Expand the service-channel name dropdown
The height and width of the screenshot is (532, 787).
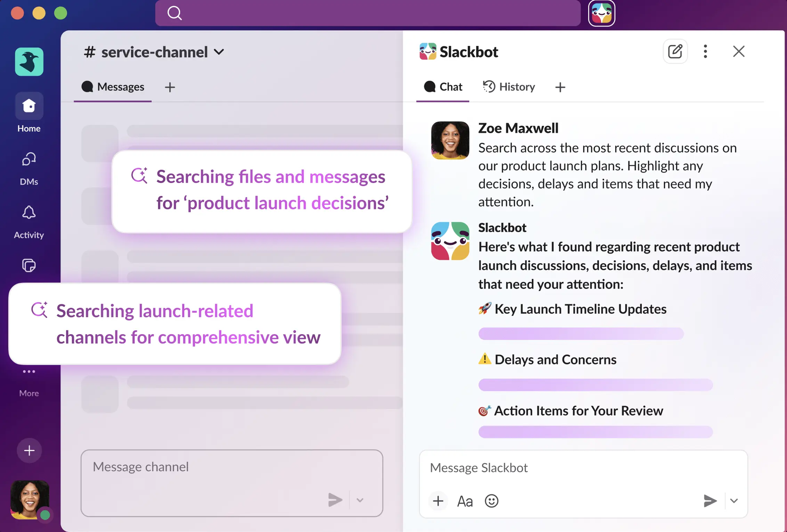[219, 52]
